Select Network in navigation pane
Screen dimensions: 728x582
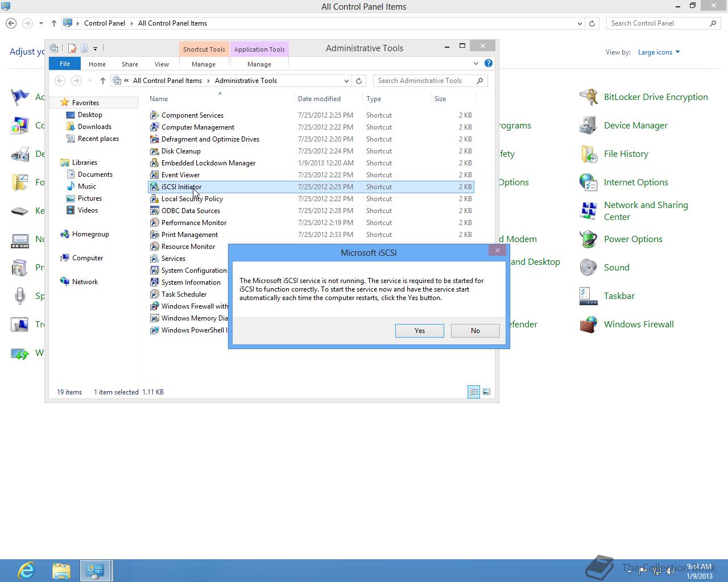85,282
